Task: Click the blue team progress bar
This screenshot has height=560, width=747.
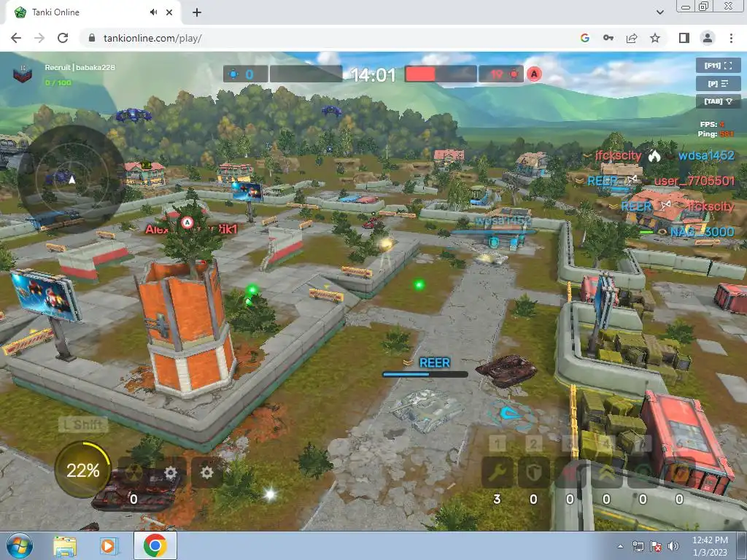Action: click(x=306, y=74)
